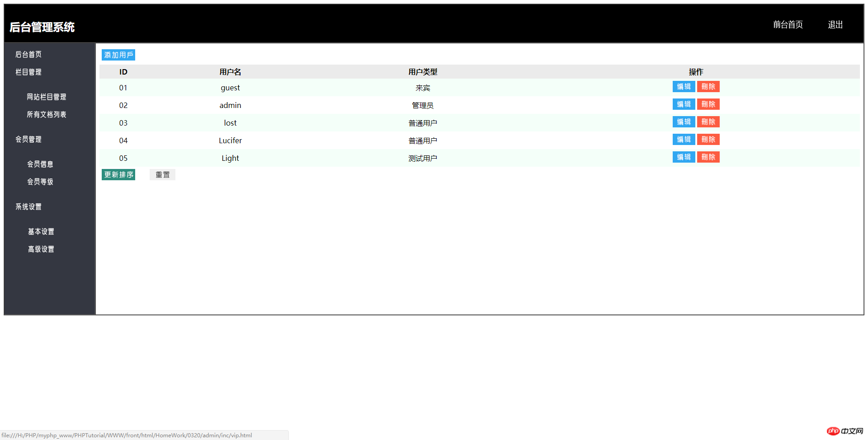Viewport: 868px width, 440px height.
Task: Click the user type cell 管理员
Action: tap(423, 106)
